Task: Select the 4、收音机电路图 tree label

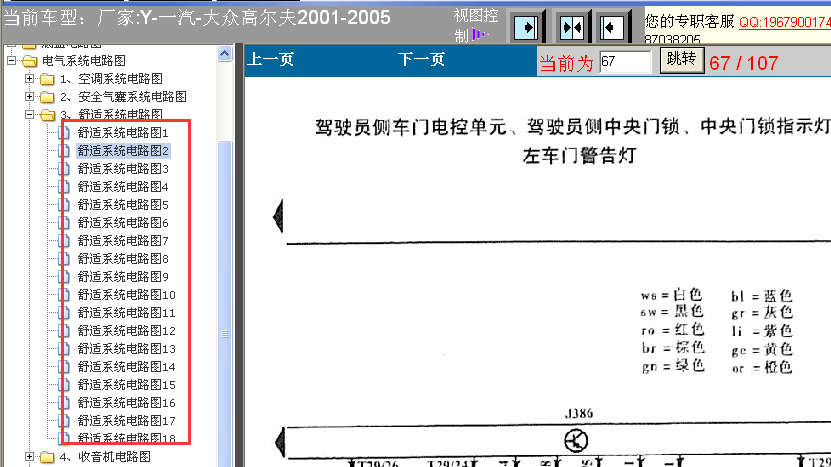Action: (105, 456)
